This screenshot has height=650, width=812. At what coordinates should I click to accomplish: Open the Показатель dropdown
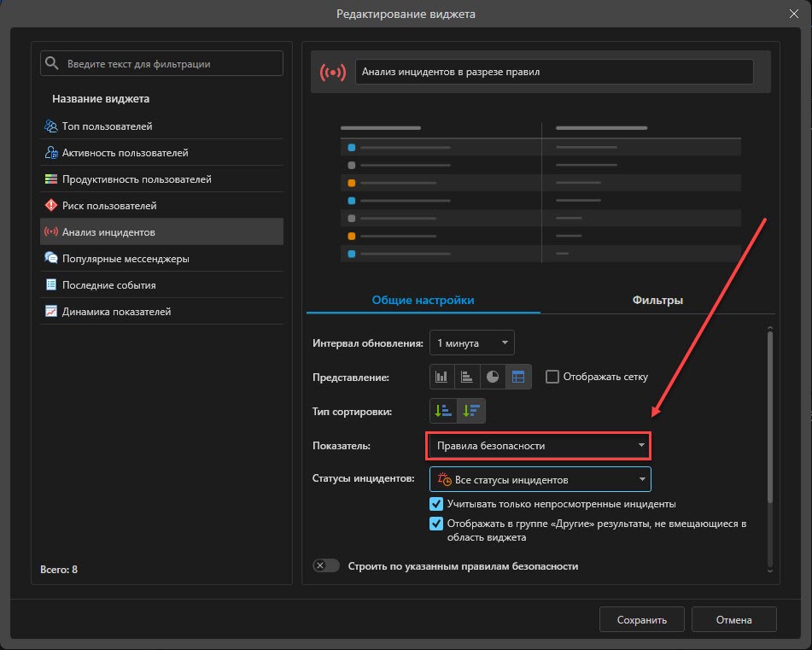(539, 445)
